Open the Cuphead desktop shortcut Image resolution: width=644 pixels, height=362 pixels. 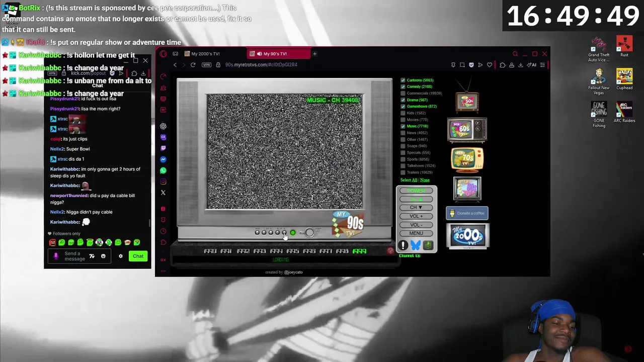[624, 79]
